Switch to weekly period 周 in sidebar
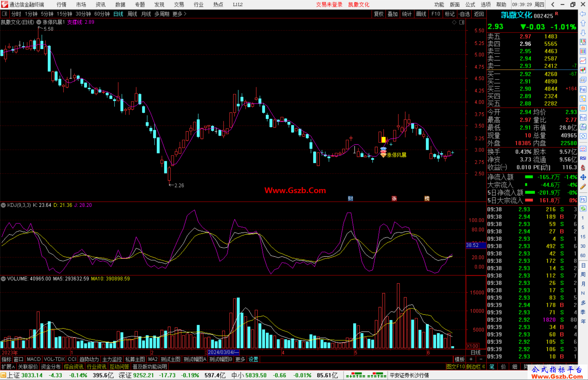588x380 pixels. coord(583,275)
